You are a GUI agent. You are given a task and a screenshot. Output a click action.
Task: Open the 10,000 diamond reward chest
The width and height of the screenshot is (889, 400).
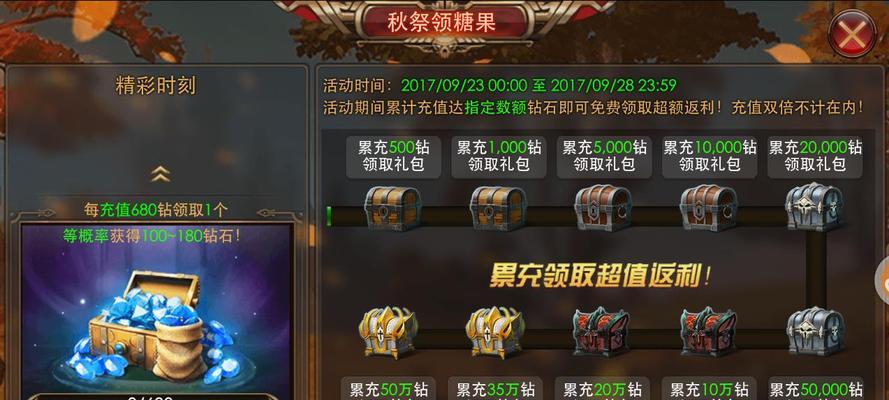709,207
